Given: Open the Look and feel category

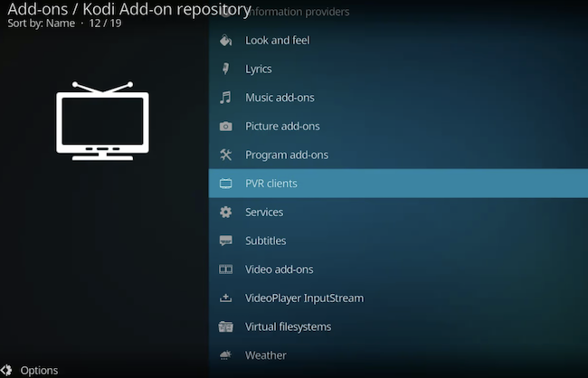Looking at the screenshot, I should pyautogui.click(x=398, y=40).
